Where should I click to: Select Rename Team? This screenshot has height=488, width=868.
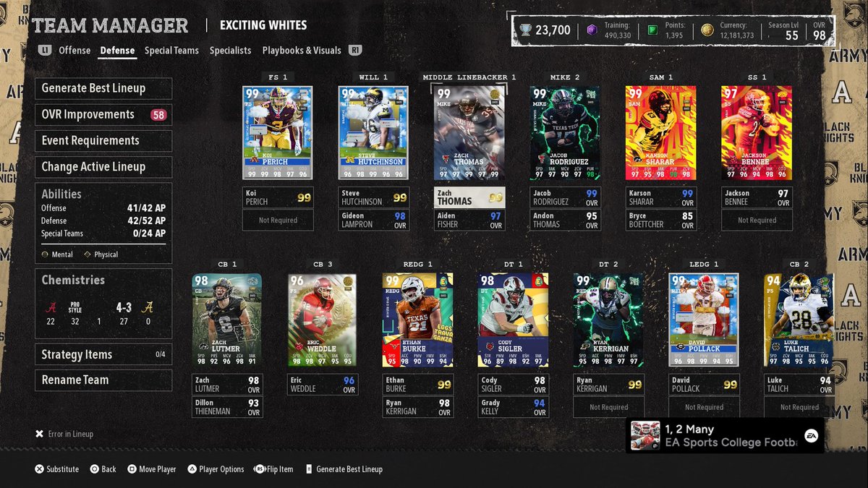tap(103, 380)
